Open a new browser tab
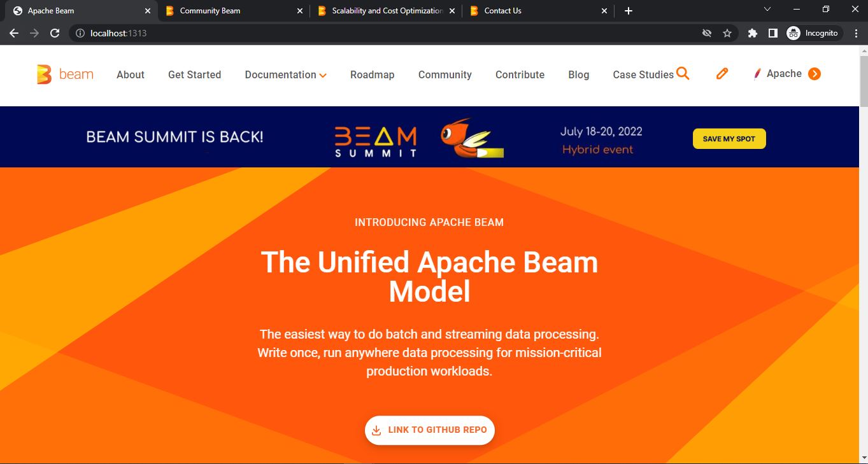This screenshot has width=868, height=464. pos(629,11)
